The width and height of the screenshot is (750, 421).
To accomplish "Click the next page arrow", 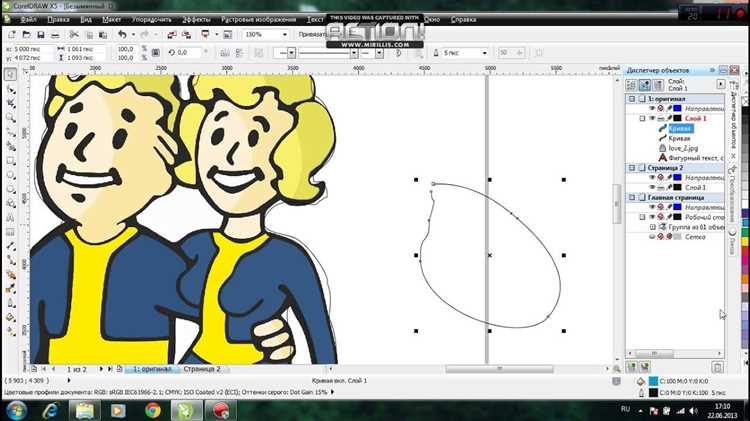I will (100, 369).
